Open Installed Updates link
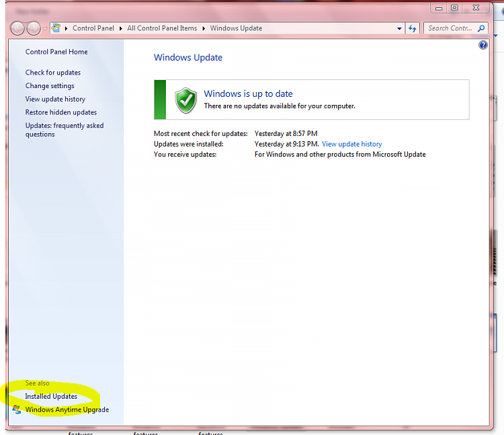504x435 pixels. pyautogui.click(x=51, y=397)
